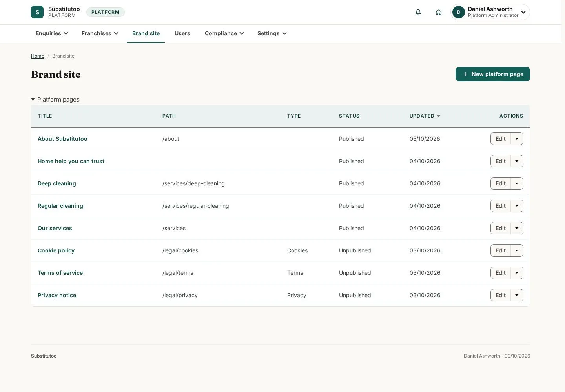This screenshot has height=392, width=565.
Task: Click the /services/deep-cleaning path cell
Action: [x=193, y=183]
